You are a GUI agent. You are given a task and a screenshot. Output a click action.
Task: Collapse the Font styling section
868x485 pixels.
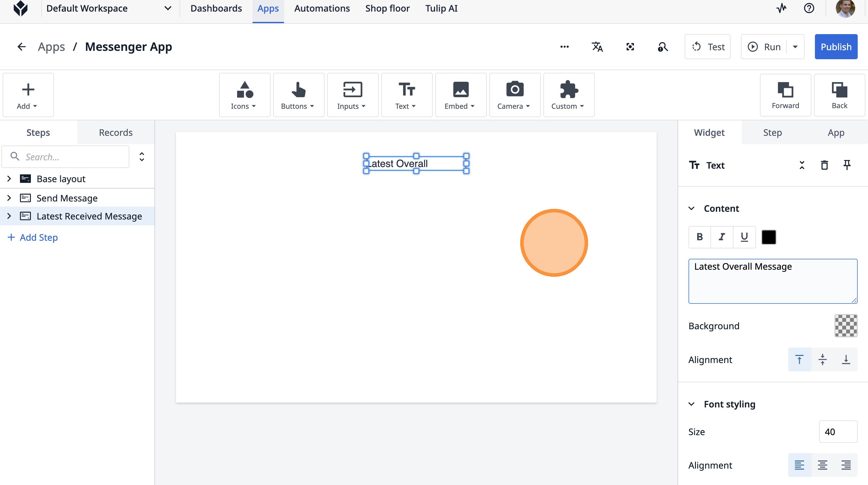coord(691,404)
